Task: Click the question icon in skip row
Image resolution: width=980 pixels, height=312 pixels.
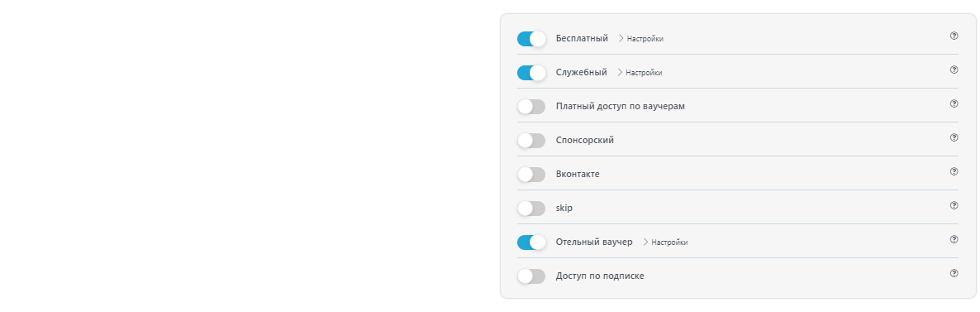Action: click(x=954, y=205)
